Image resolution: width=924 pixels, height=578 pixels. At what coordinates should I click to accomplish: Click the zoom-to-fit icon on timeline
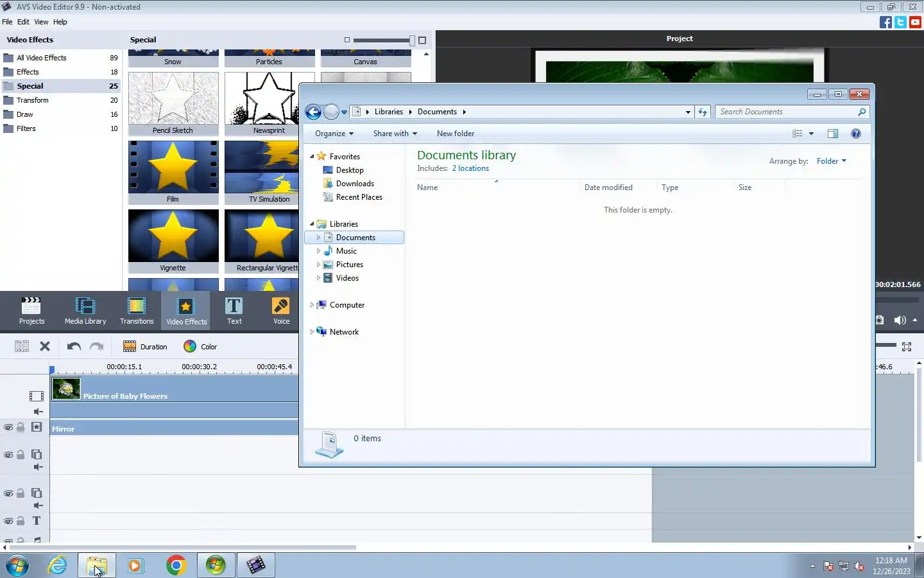[907, 347]
